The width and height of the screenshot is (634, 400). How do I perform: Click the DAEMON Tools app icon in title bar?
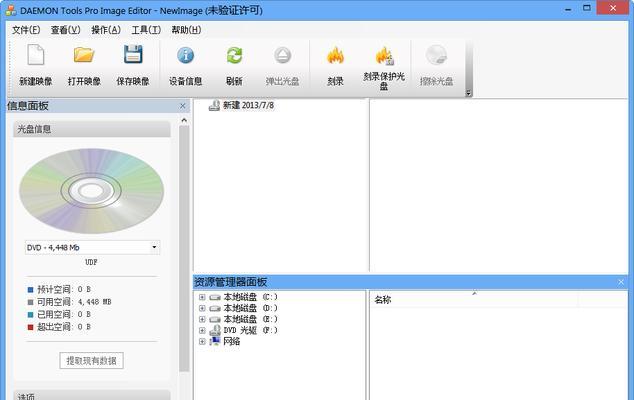point(11,10)
